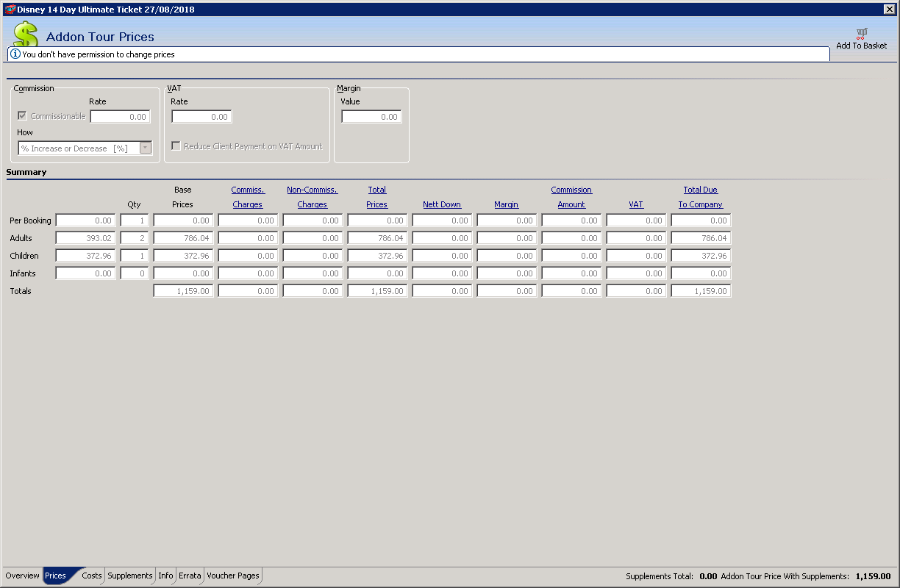Viewport: 900px width, 588px height.
Task: Click the Non-Commiss. Charges column link
Action: [x=312, y=197]
